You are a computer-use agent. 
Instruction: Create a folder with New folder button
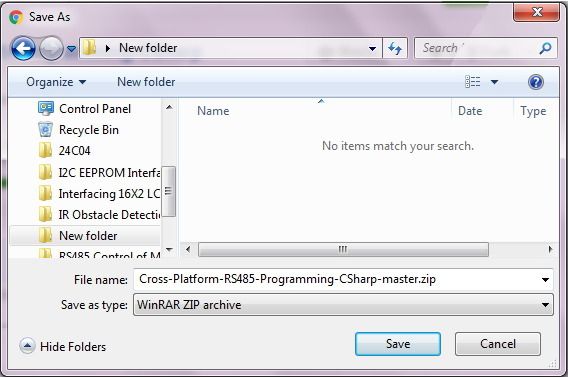[146, 82]
